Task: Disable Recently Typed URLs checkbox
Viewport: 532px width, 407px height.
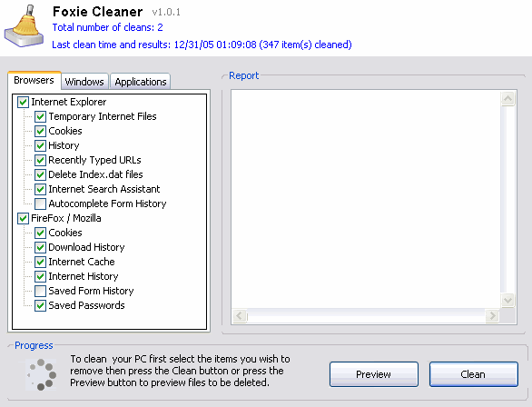Action: pos(40,160)
